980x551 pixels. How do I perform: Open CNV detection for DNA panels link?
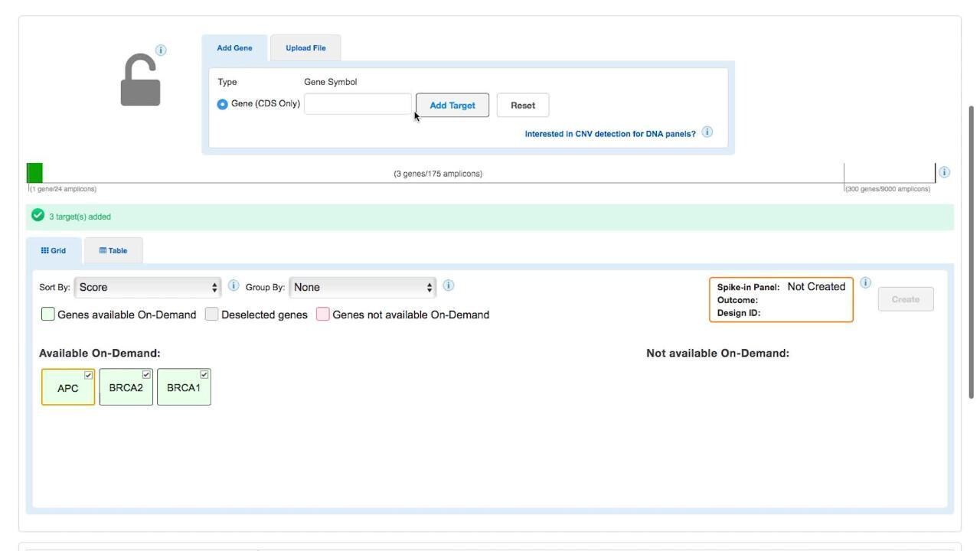tap(609, 134)
